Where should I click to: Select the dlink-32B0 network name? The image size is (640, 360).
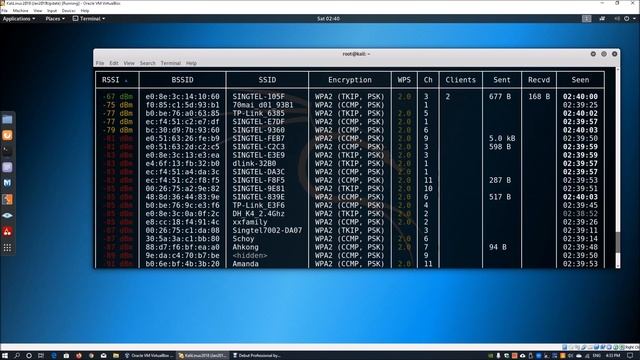254,164
